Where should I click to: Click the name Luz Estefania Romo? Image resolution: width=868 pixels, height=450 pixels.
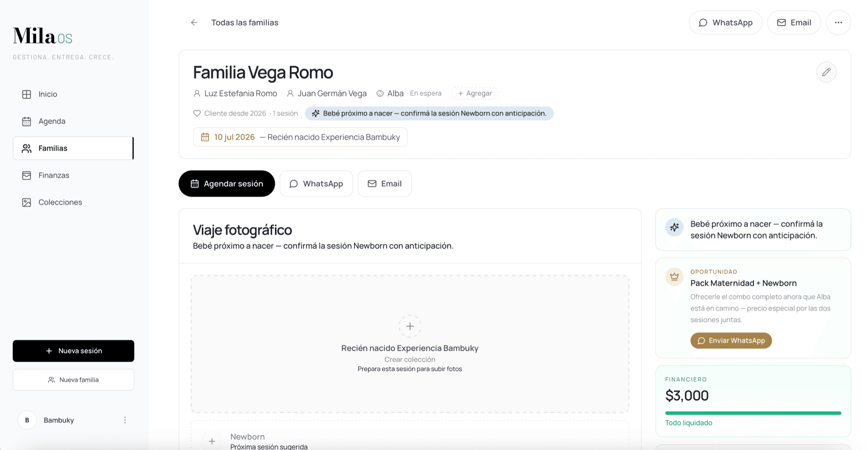click(x=241, y=94)
